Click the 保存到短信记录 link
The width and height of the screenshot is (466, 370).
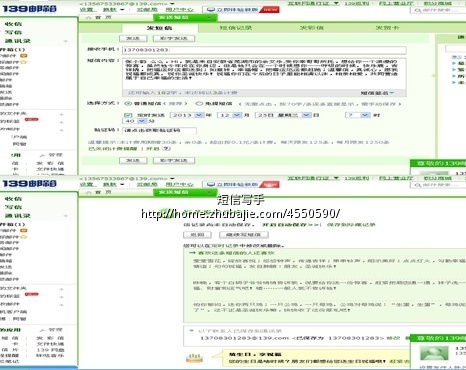tap(351, 225)
